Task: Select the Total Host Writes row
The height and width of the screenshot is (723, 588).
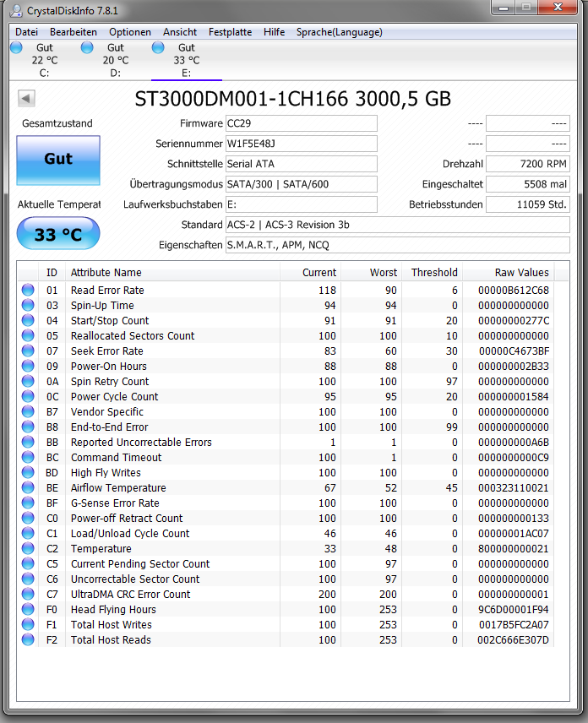Action: [286, 625]
